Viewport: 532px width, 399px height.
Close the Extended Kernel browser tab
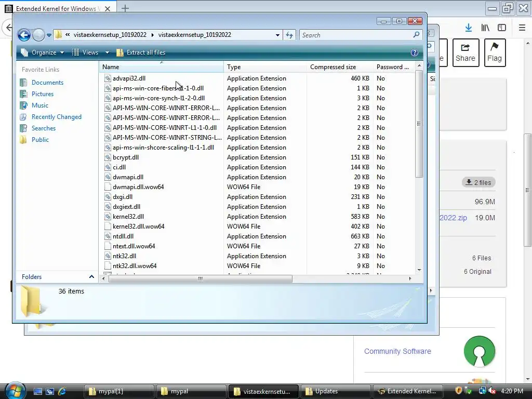[x=108, y=8]
